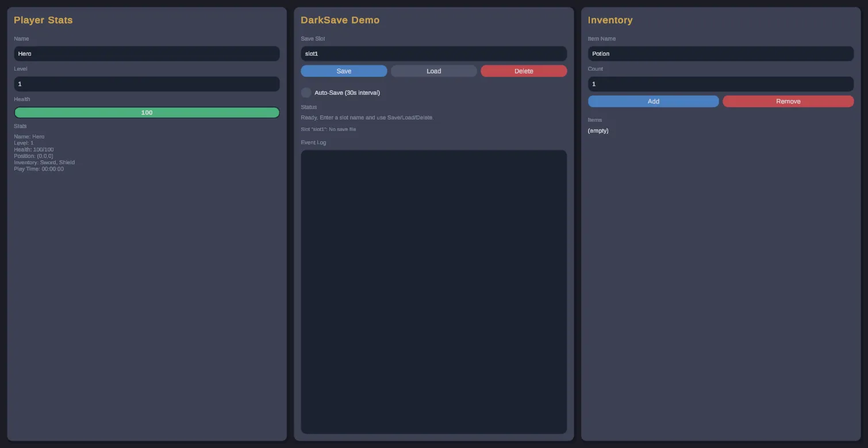The height and width of the screenshot is (448, 868).
Task: Click the Player Stats panel heading
Action: [43, 20]
